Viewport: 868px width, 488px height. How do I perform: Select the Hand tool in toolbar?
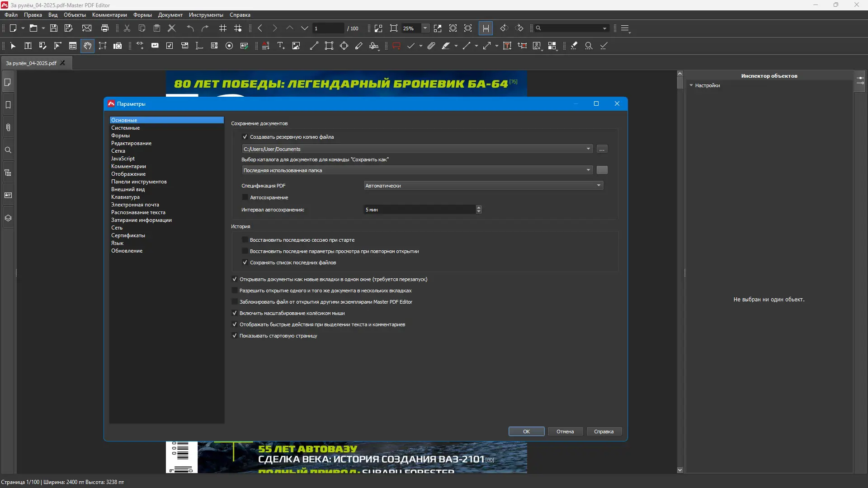pyautogui.click(x=87, y=46)
